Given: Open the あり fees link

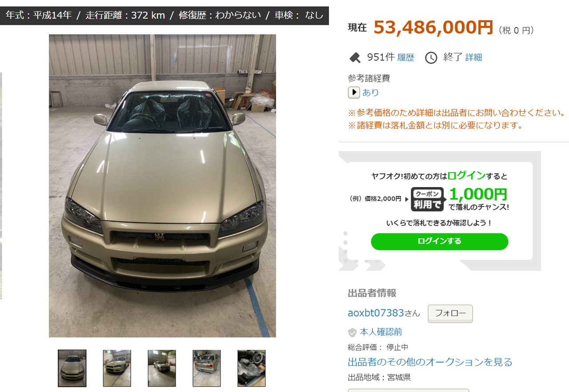Looking at the screenshot, I should tap(370, 92).
